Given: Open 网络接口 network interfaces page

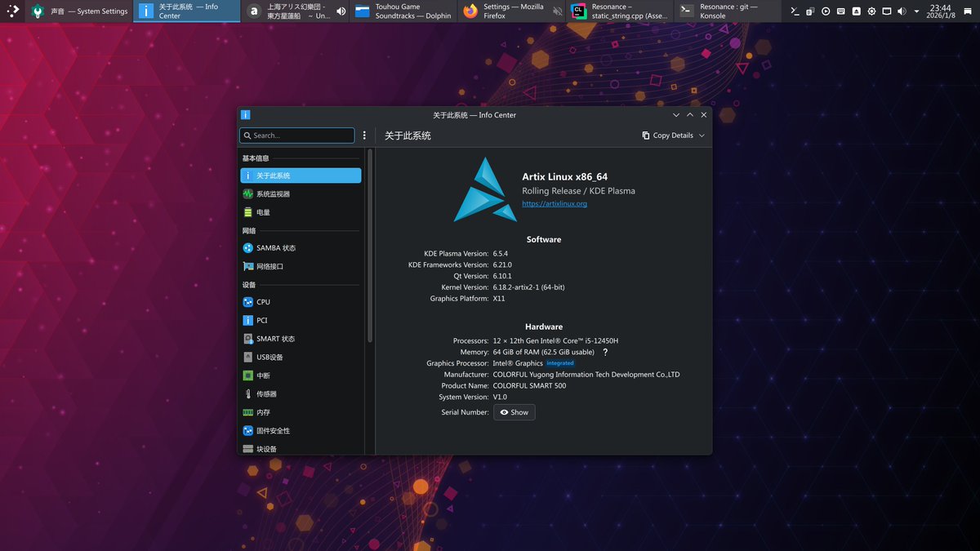Looking at the screenshot, I should coord(301,266).
